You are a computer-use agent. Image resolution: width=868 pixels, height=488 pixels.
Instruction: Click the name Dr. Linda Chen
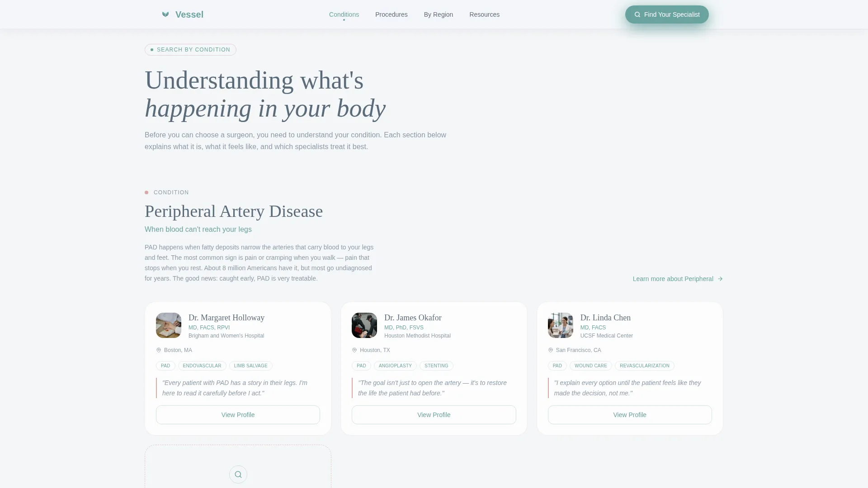click(605, 318)
